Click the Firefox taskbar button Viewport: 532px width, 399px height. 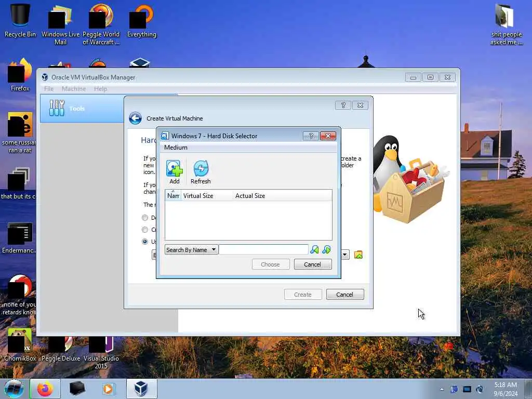(45, 389)
